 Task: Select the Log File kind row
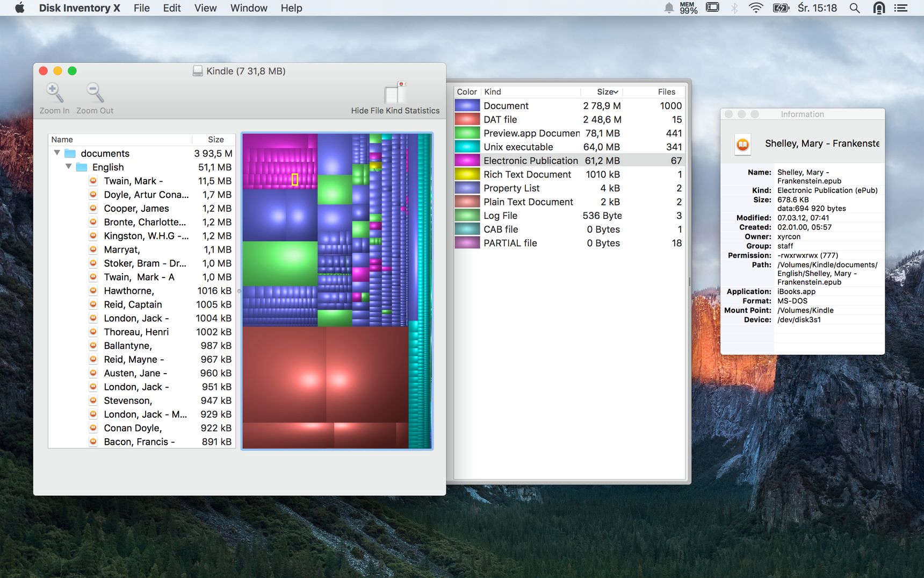pos(569,216)
